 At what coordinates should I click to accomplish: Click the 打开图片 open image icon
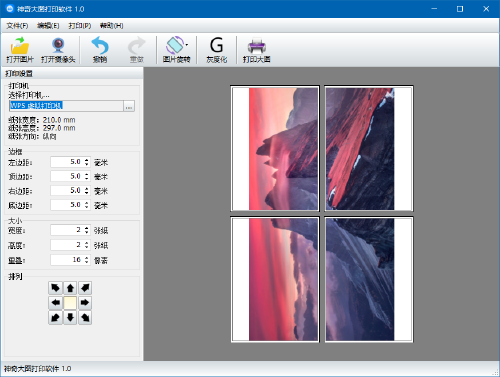click(20, 50)
